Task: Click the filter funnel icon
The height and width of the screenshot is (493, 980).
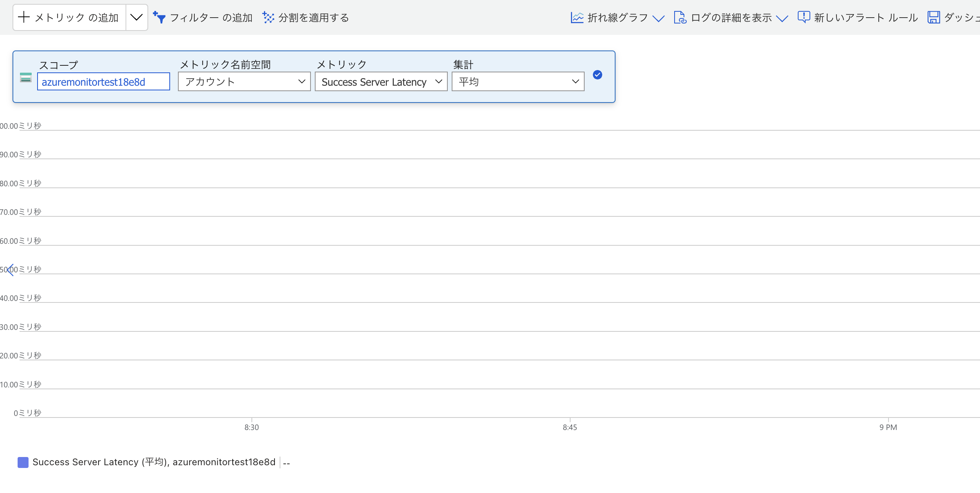Action: pos(159,18)
